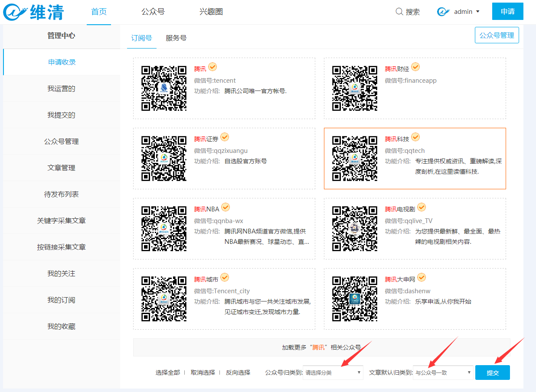Screen dimensions: 536x392
Task: Open 关键字采集文章 in the sidebar
Action: coord(62,220)
